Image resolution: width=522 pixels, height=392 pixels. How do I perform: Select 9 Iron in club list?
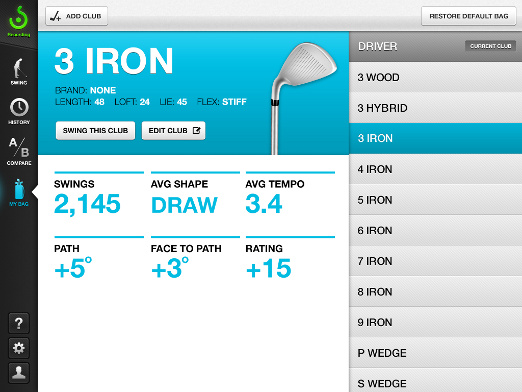pyautogui.click(x=435, y=322)
